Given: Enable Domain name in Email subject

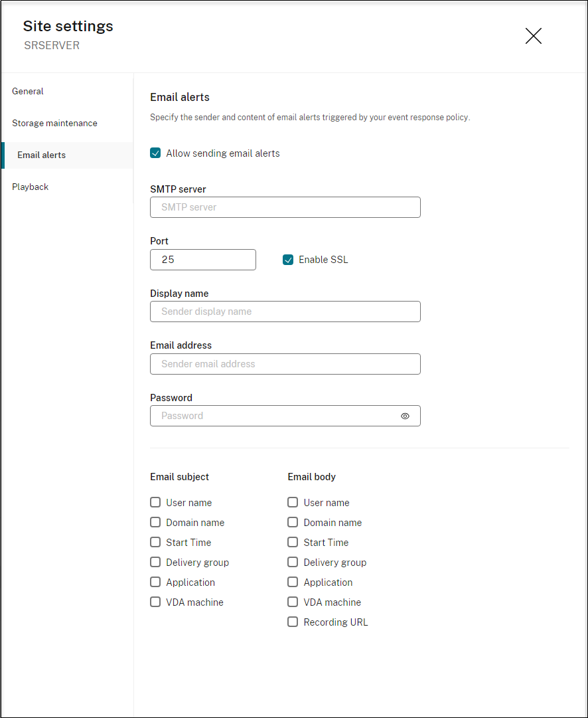Looking at the screenshot, I should pos(155,523).
